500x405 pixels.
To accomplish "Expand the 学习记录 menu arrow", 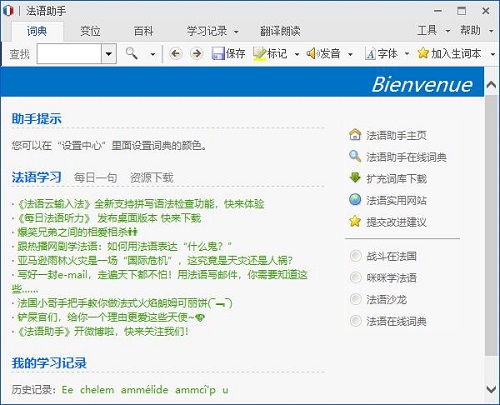I will click(x=236, y=32).
